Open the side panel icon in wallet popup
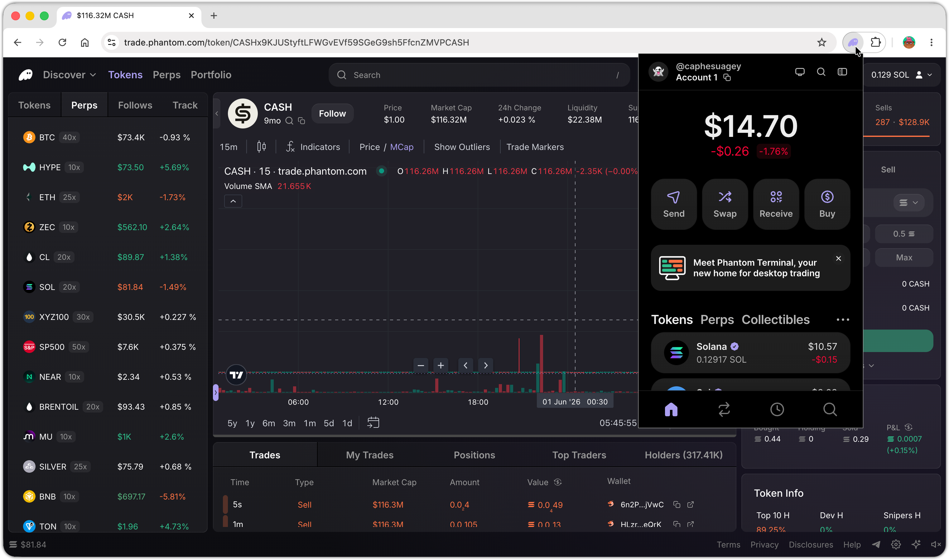The image size is (949, 560). [842, 72]
